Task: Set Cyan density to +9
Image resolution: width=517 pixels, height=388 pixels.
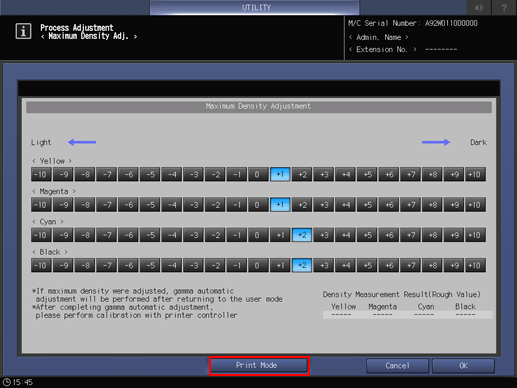Action: point(454,235)
